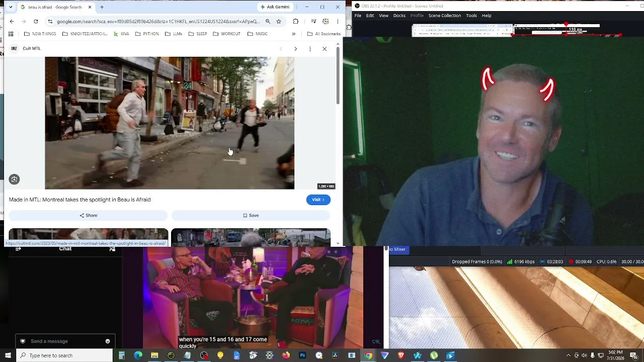Open the OBS Help menu
This screenshot has width=644, height=362.
click(487, 16)
